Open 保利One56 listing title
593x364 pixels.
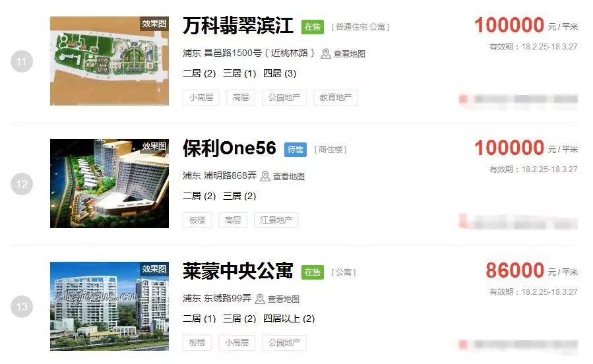(230, 148)
